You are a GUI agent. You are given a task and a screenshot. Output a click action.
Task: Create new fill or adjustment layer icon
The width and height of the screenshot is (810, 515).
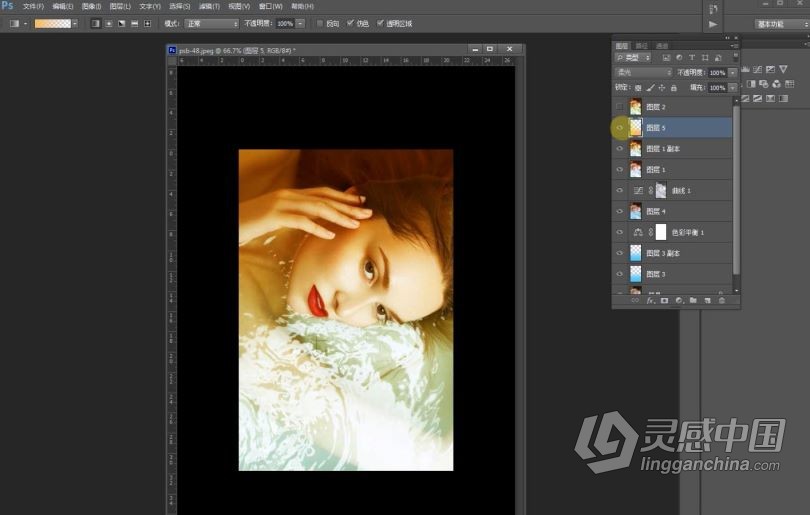click(679, 301)
